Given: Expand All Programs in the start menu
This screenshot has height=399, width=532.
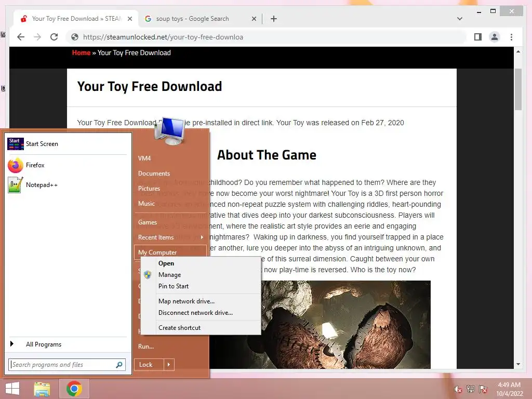Looking at the screenshot, I should pos(67,344).
